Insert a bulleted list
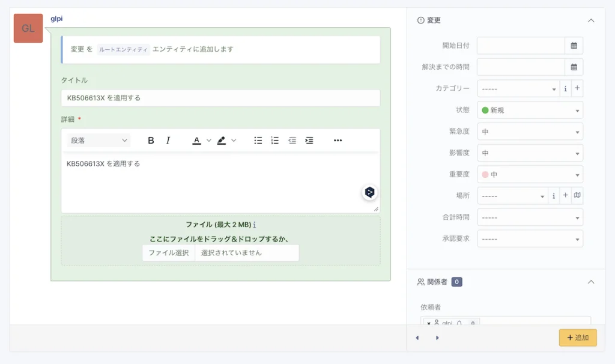Screen dimensions: 615x364 (x=258, y=141)
